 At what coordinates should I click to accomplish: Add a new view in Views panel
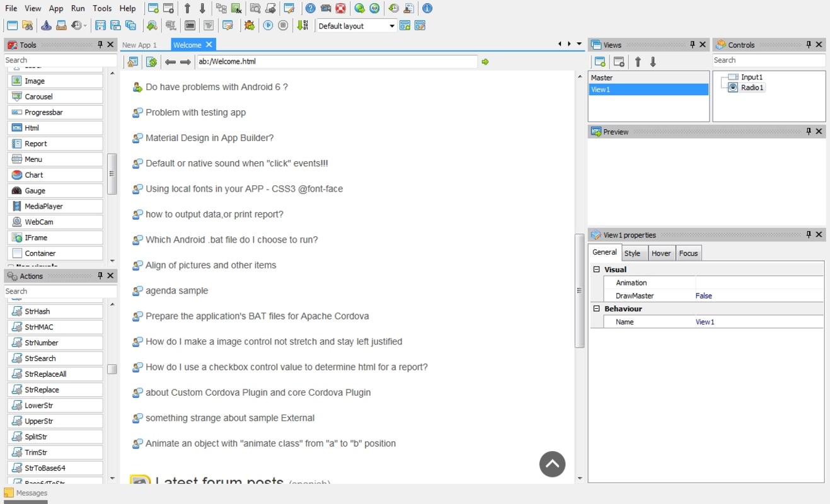tap(600, 62)
